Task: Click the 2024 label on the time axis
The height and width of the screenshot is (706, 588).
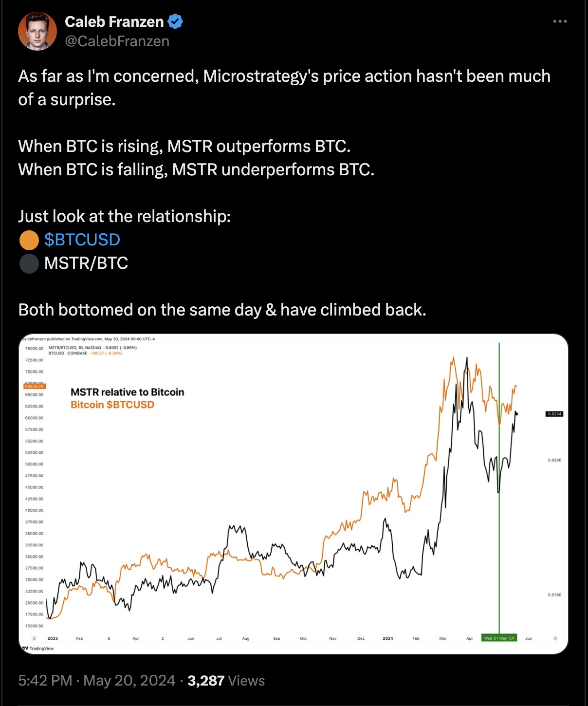Action: 388,638
